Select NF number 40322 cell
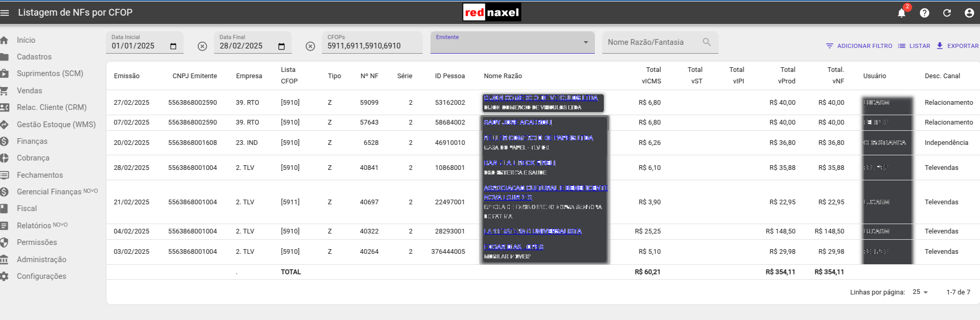 click(x=369, y=231)
